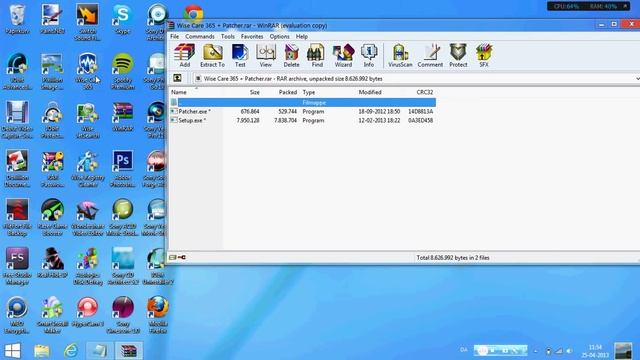Open Internet Explorer from the taskbar
The height and width of the screenshot is (360, 640).
(71, 351)
